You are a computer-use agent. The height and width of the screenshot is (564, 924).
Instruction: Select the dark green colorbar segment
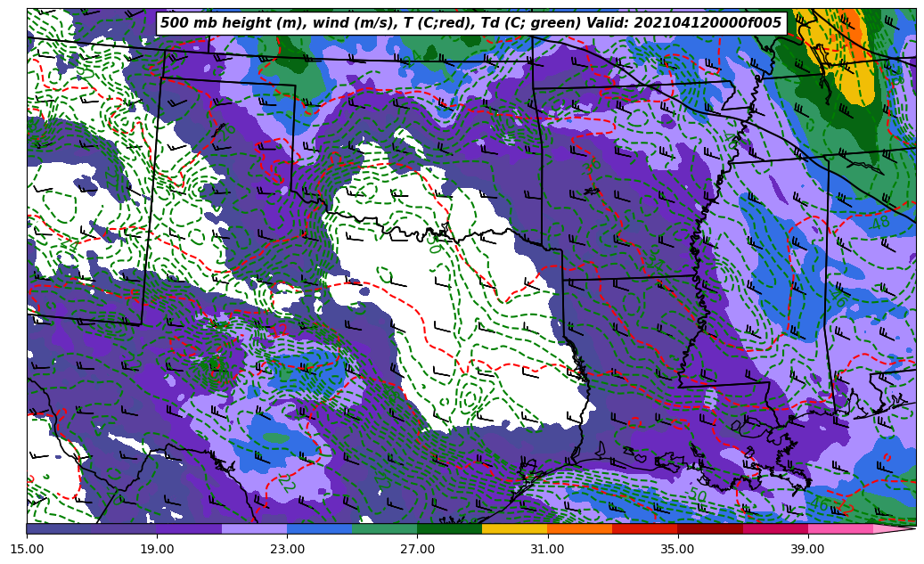[449, 529]
